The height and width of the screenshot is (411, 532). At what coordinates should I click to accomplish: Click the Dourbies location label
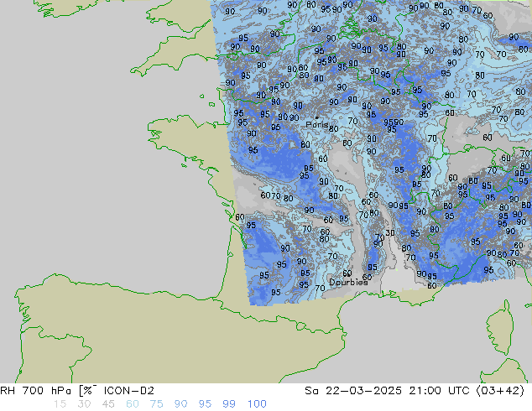[x=348, y=282]
